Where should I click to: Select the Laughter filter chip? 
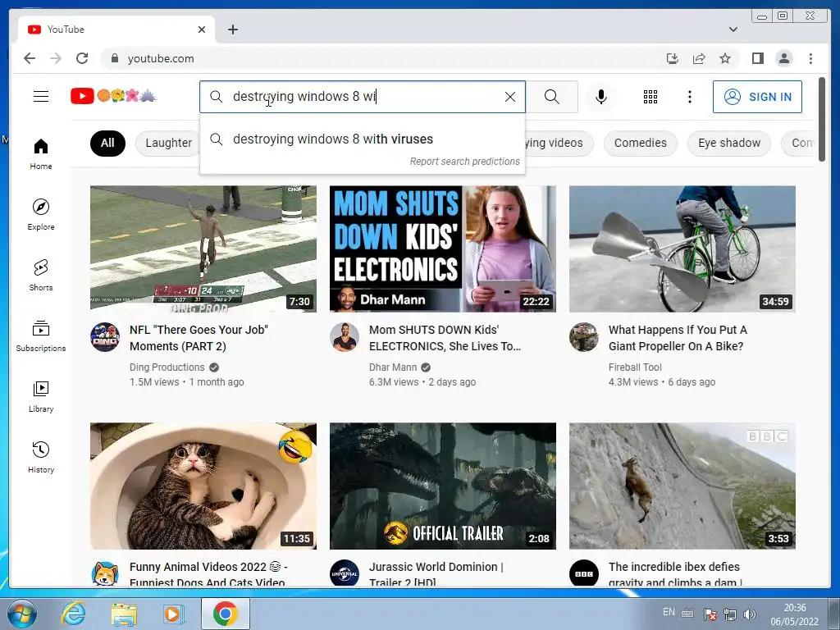(x=168, y=143)
